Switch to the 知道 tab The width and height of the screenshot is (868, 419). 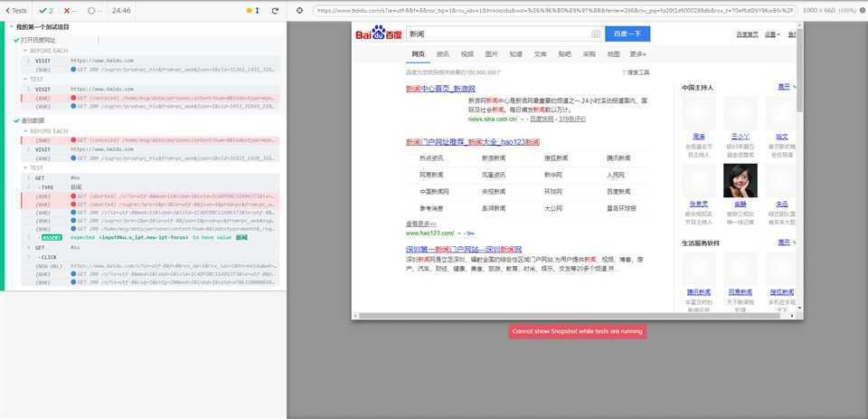[x=516, y=53]
